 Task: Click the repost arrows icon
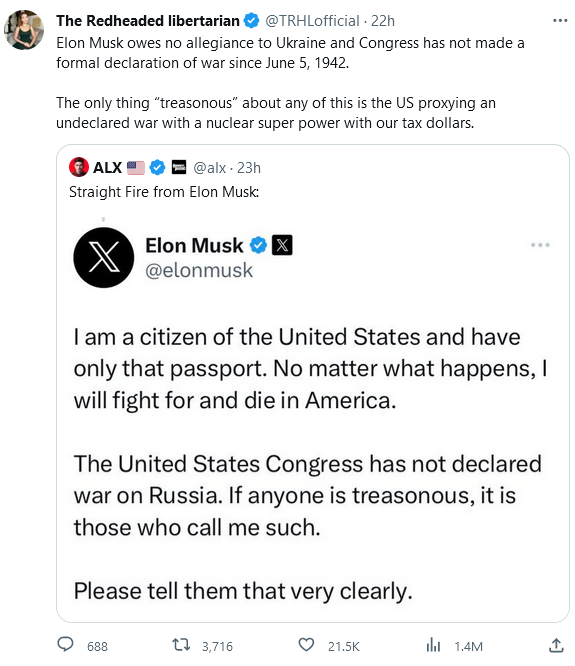pos(181,645)
